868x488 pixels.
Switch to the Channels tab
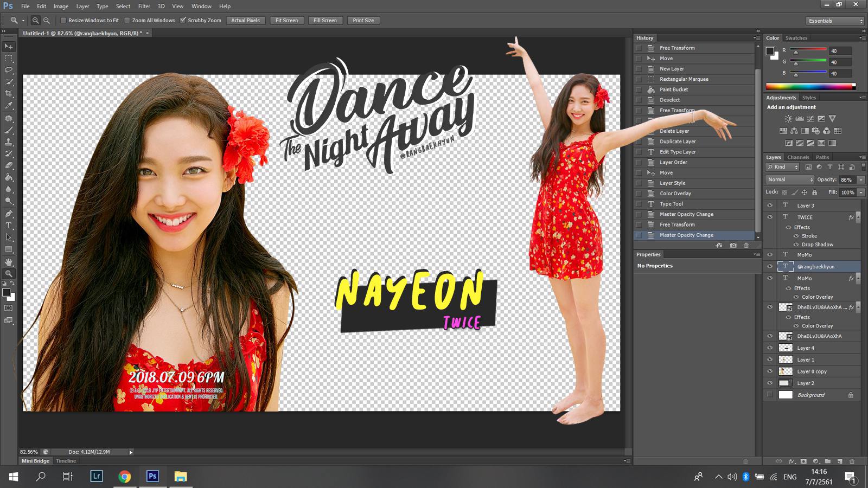[x=798, y=157]
